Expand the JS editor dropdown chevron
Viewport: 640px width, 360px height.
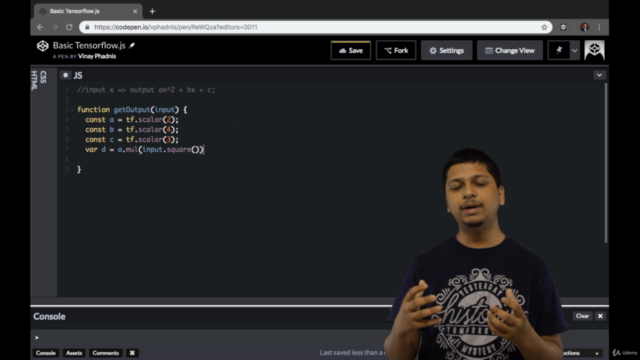(x=599, y=75)
